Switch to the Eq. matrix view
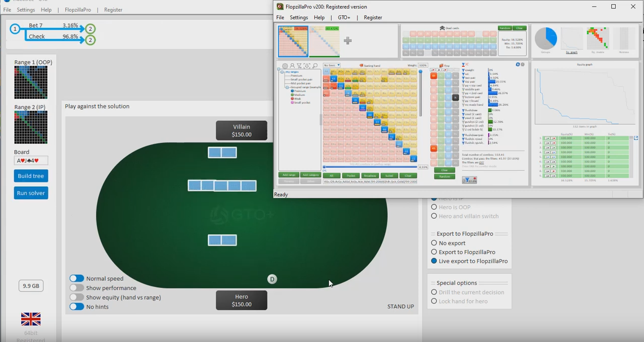 pos(598,39)
